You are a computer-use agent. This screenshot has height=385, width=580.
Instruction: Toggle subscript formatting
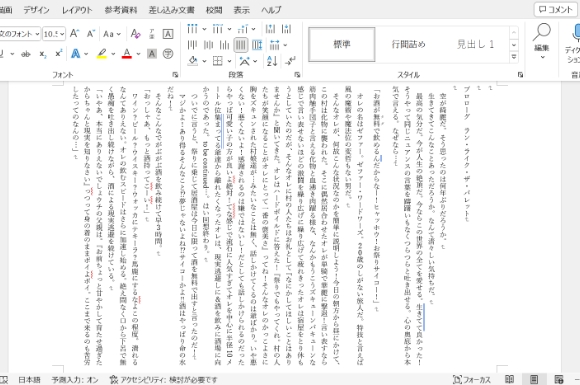coord(43,54)
